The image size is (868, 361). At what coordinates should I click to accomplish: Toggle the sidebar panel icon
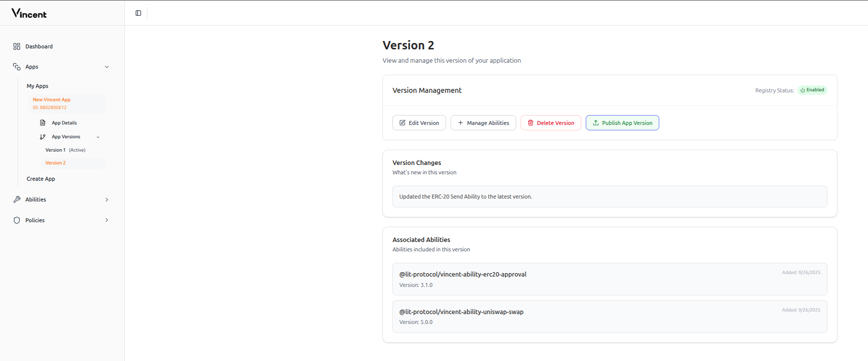(x=138, y=13)
